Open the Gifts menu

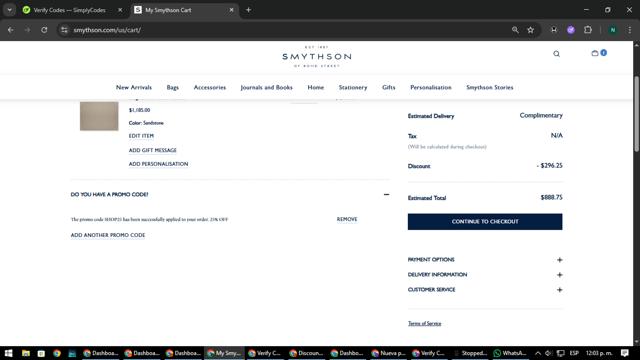click(x=389, y=87)
